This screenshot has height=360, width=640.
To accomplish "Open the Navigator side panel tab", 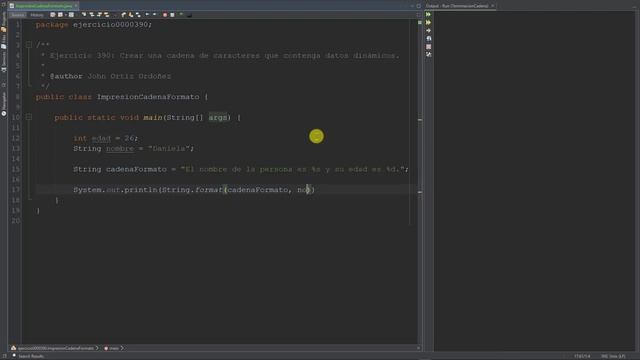I will pyautogui.click(x=4, y=104).
